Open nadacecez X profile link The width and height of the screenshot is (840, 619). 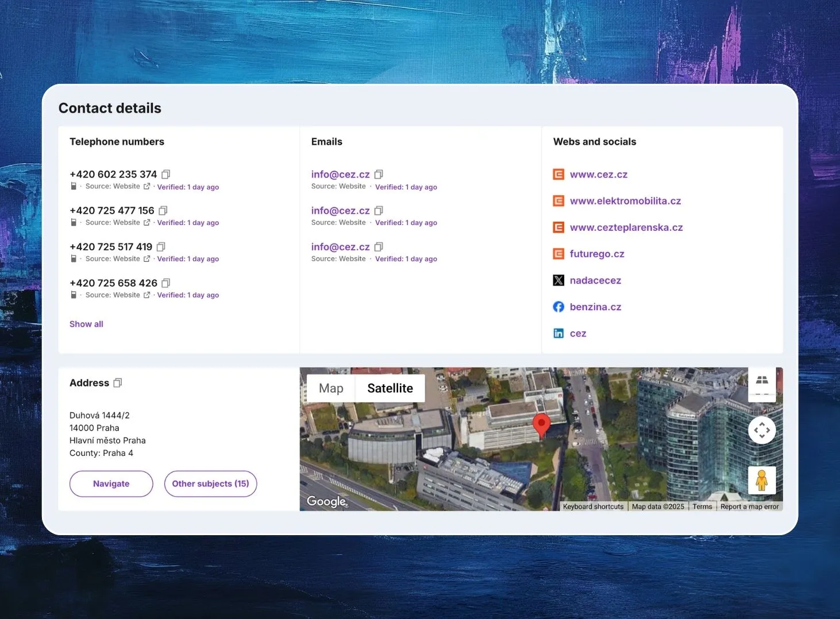tap(595, 280)
